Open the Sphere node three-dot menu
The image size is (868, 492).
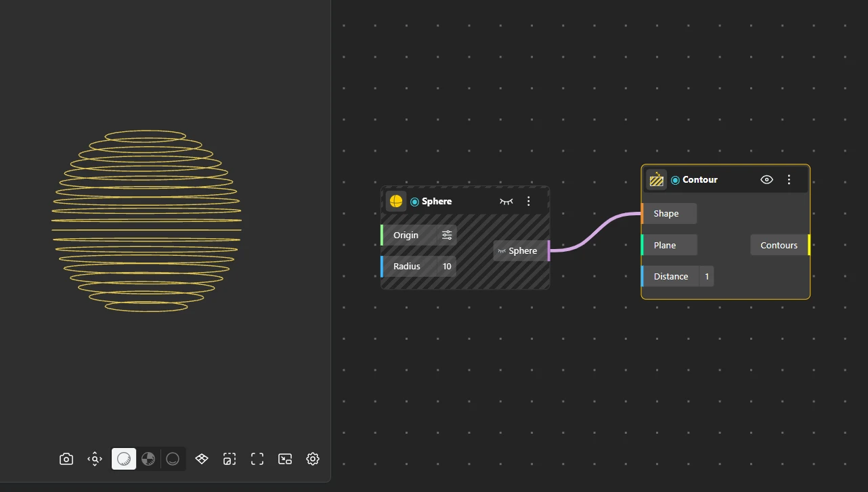tap(529, 202)
